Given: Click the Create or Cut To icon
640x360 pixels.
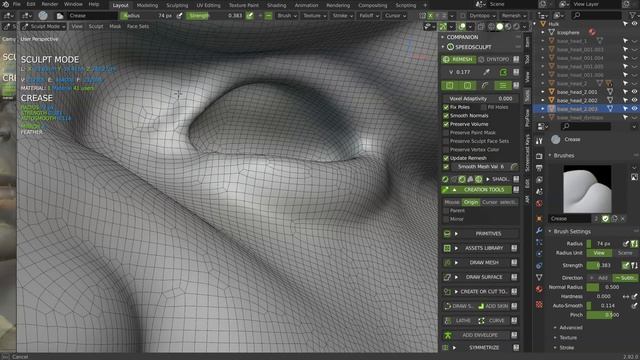Looking at the screenshot, I should [447, 292].
